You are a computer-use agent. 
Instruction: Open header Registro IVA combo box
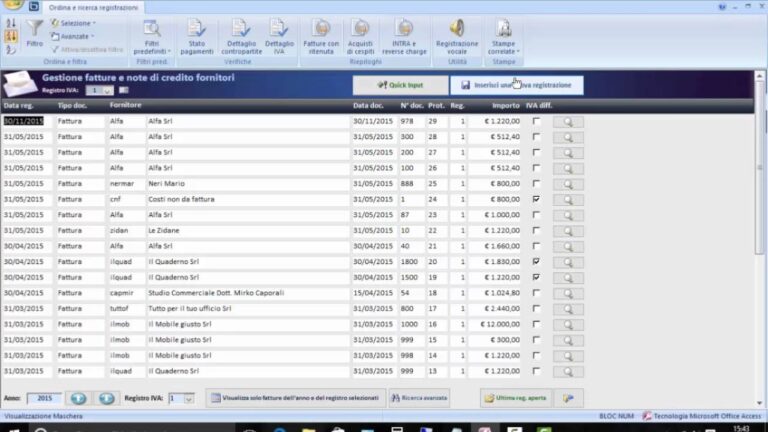pos(99,90)
